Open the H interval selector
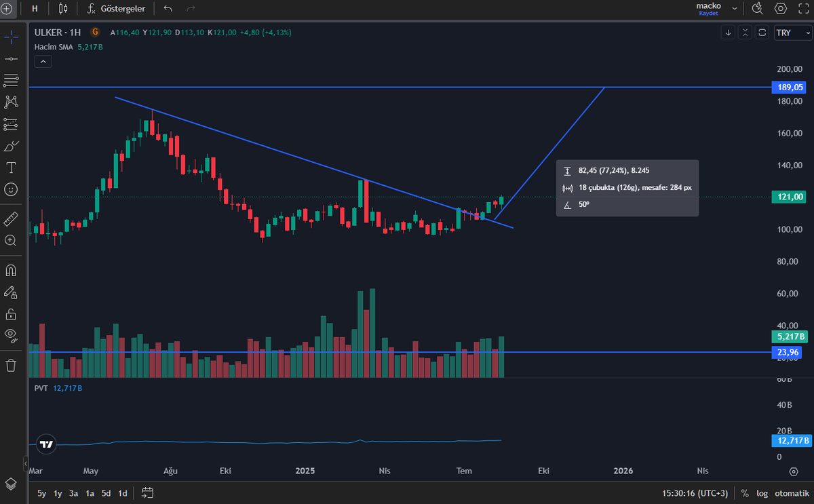Viewport: 814px width, 504px height. (34, 9)
